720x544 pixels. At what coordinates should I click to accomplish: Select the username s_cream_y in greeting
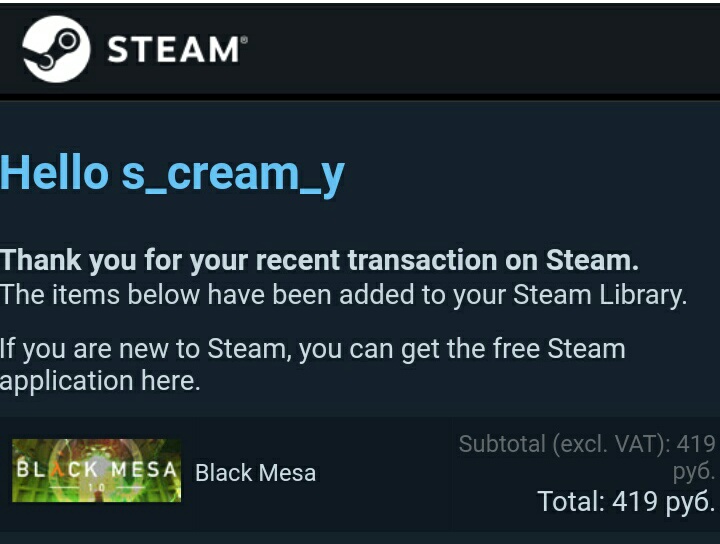tap(233, 174)
